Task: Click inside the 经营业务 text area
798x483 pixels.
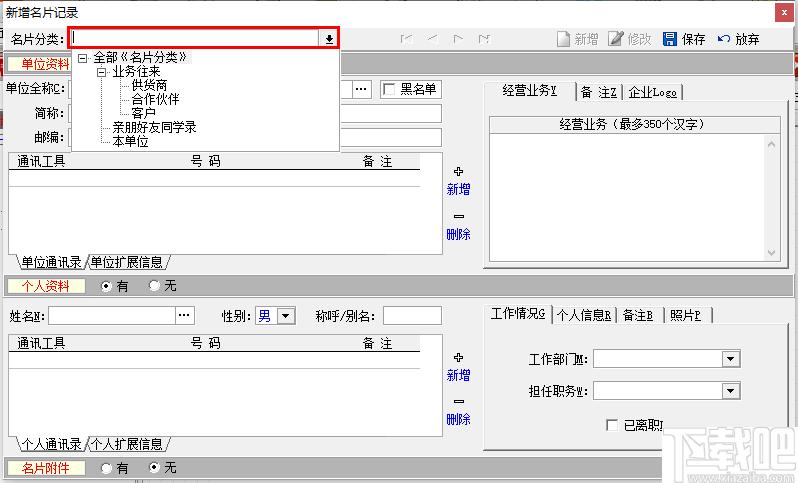Action: point(627,197)
